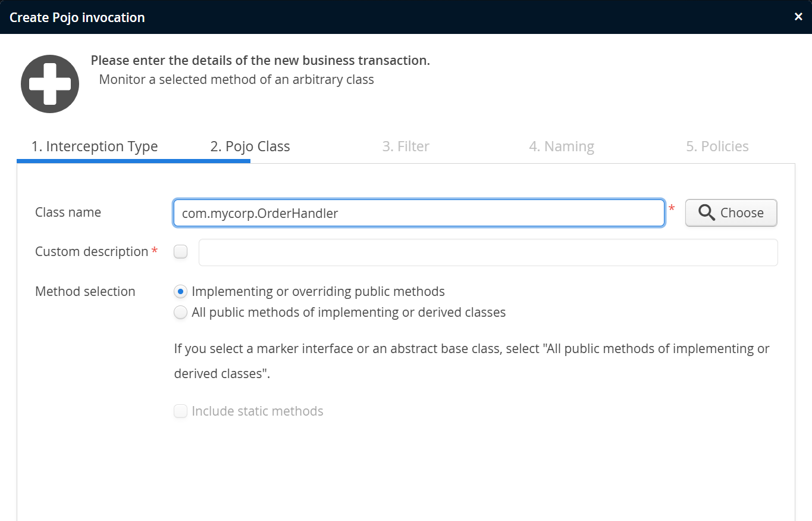Enable the Custom description checkbox
The width and height of the screenshot is (812, 521).
point(180,252)
